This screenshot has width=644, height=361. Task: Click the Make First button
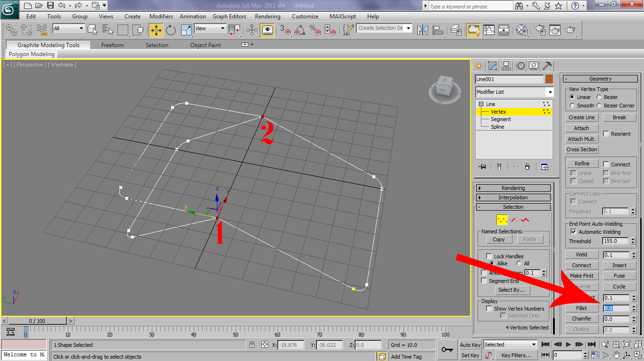click(x=582, y=276)
